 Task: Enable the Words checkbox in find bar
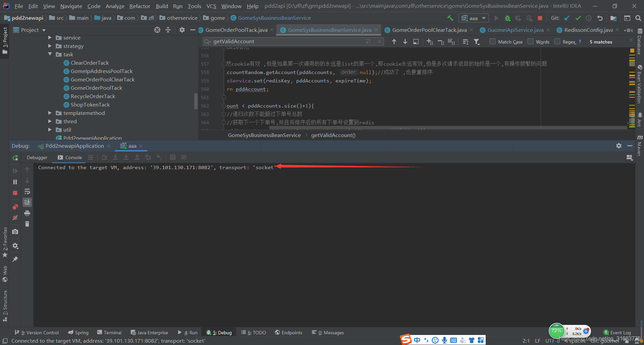click(x=531, y=42)
